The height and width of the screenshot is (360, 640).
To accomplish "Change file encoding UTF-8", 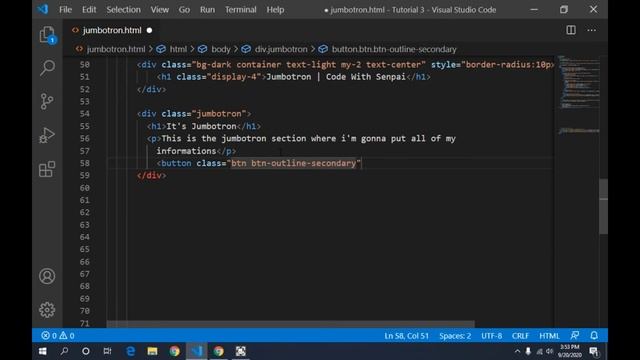I will (x=491, y=336).
